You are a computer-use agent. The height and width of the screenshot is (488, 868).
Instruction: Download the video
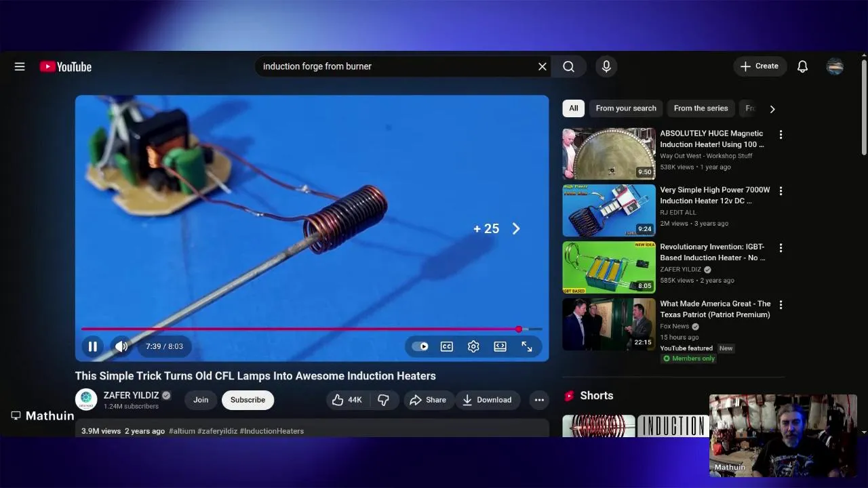point(488,400)
